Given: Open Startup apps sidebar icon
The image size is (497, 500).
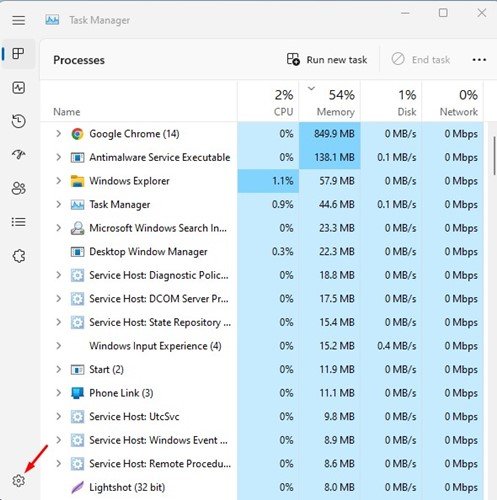Looking at the screenshot, I should (x=18, y=154).
